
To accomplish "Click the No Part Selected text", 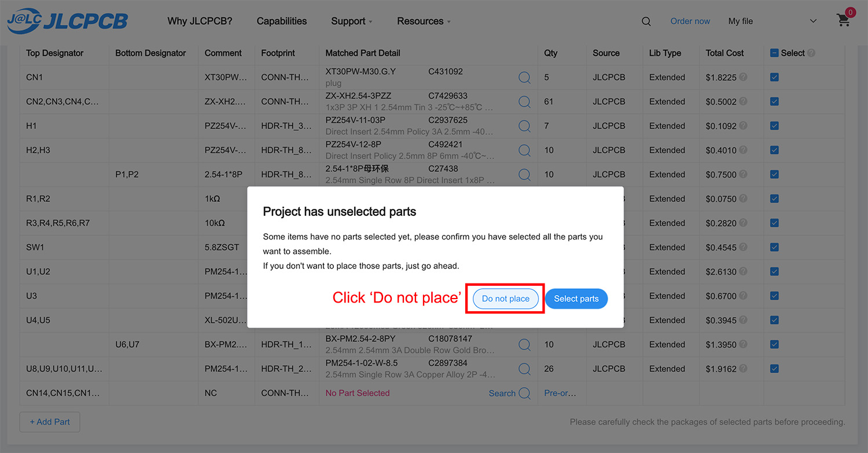I will tap(358, 393).
